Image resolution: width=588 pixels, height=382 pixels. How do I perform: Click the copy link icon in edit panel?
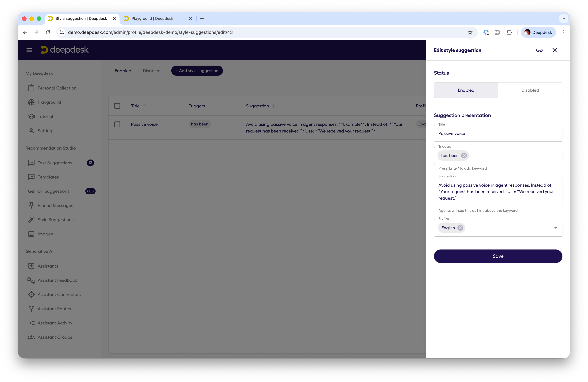pos(539,50)
